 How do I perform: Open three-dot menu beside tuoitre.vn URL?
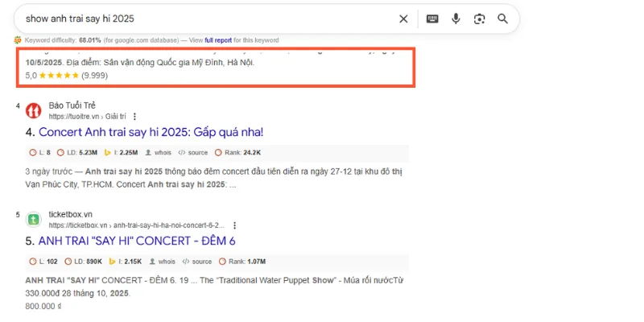134,116
